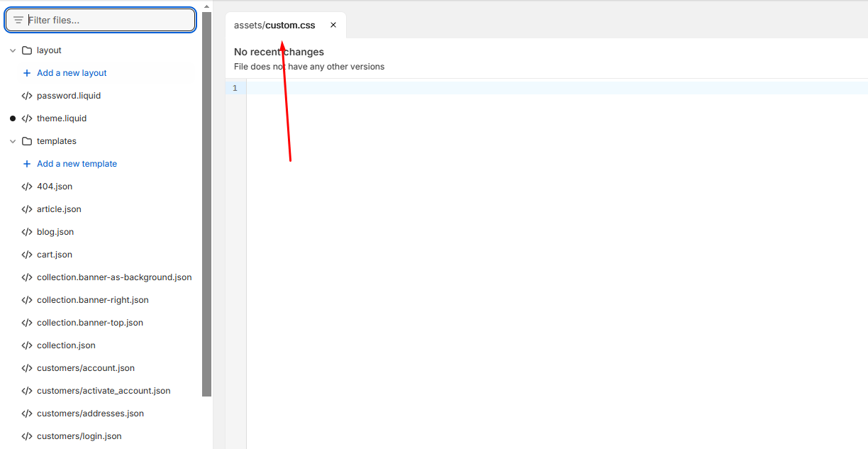Click code icon next to collection.banner-top.json
868x449 pixels.
tap(27, 323)
